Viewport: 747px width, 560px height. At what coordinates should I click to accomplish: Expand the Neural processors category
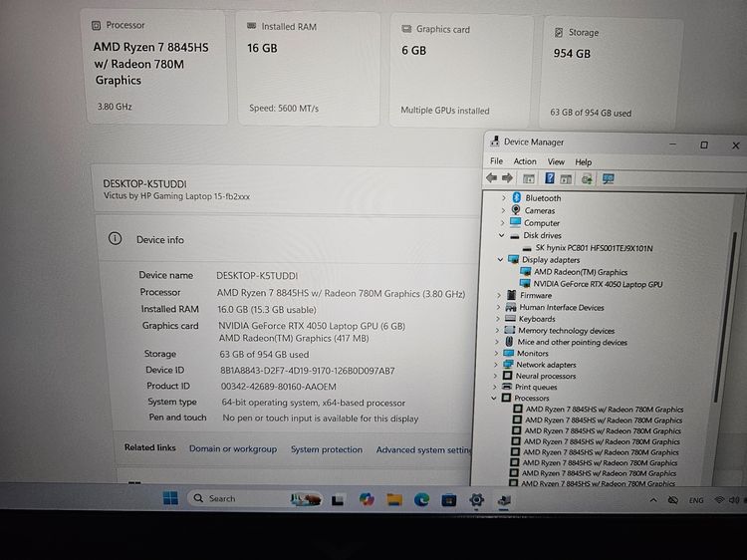click(x=495, y=376)
